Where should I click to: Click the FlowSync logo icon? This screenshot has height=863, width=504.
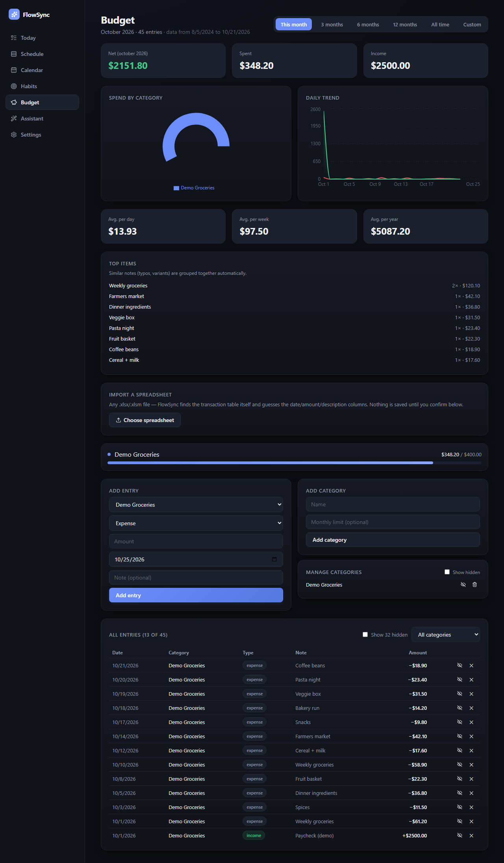click(14, 15)
